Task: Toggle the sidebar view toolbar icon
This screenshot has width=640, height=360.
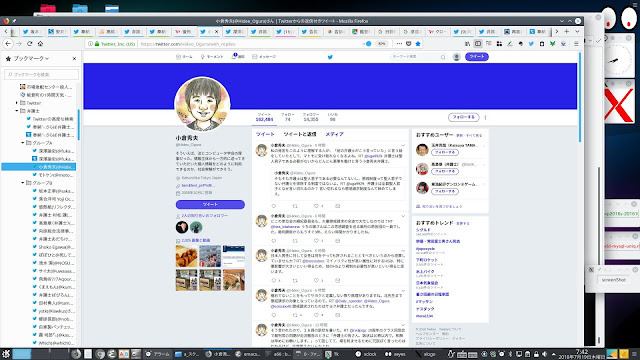Action: (x=478, y=44)
